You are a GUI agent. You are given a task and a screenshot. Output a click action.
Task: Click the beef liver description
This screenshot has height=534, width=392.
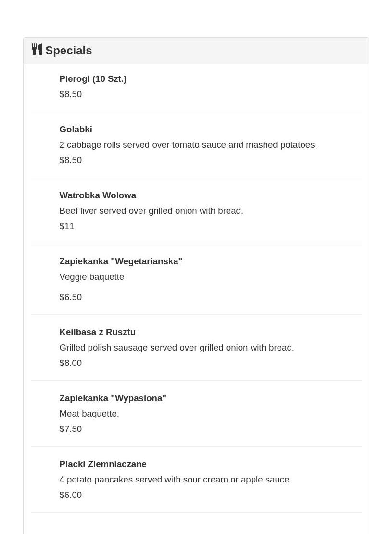tap(151, 211)
